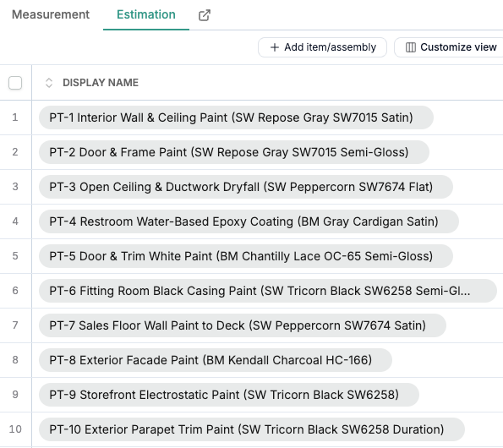This screenshot has height=448, width=503.
Task: Click row number 4 cell
Action: 15,221
